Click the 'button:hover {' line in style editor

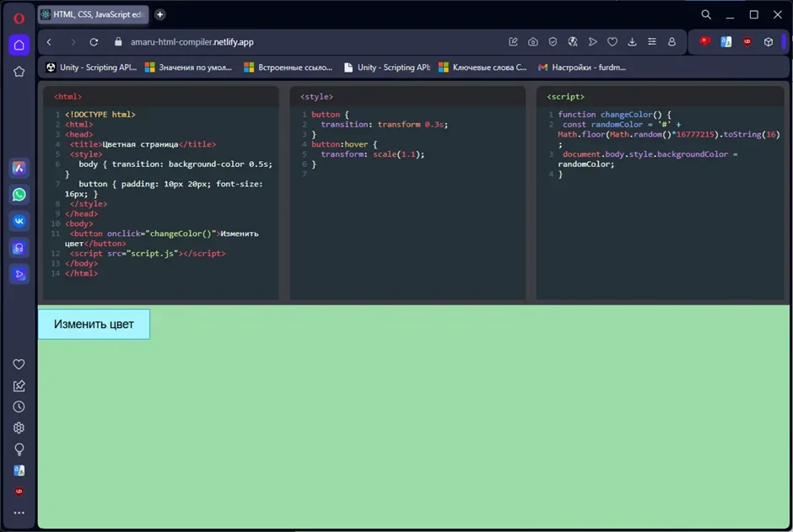344,144
